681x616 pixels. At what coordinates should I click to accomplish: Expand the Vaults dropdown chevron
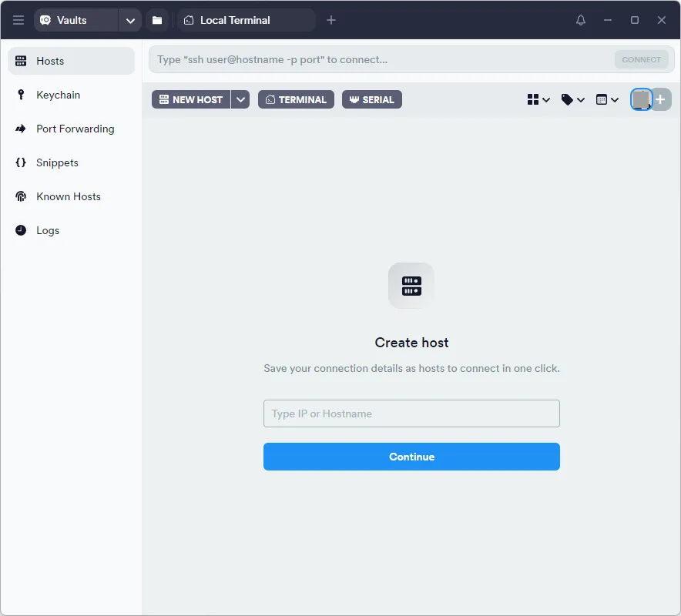pos(130,20)
